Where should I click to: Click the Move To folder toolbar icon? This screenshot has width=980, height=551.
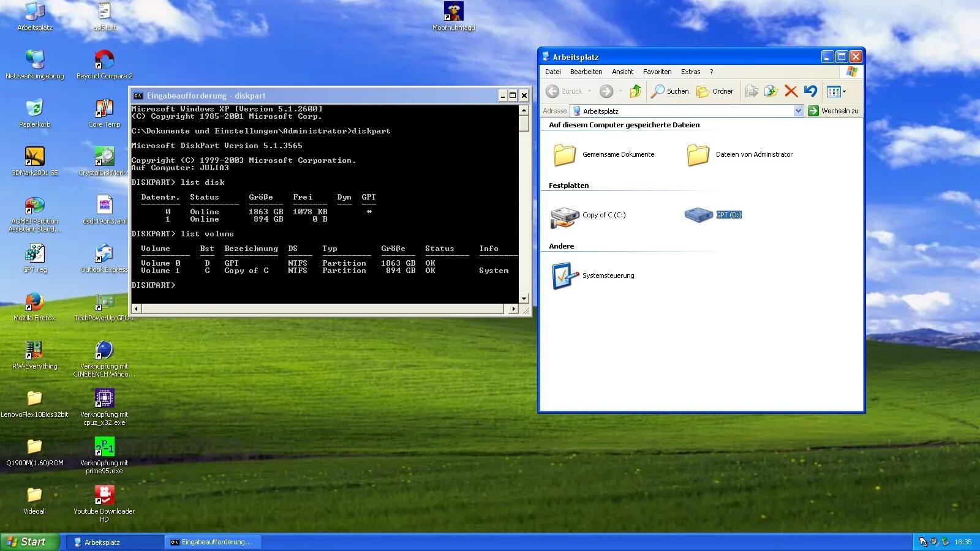tap(752, 91)
